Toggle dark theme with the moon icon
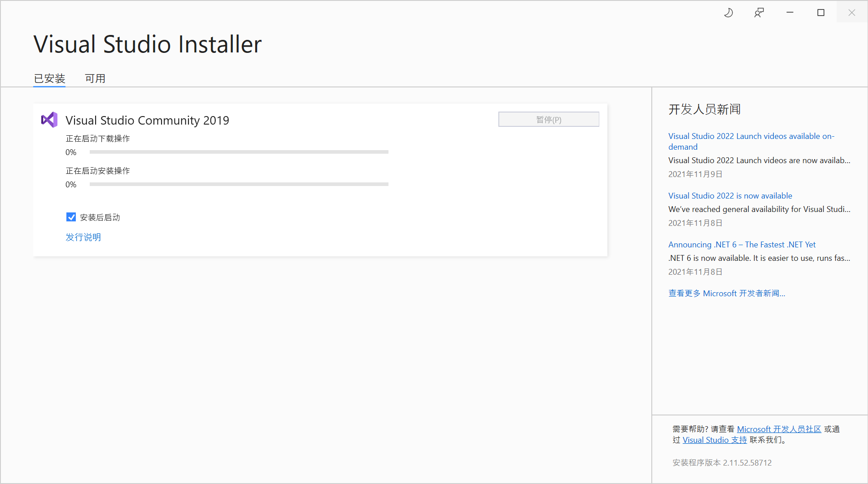The image size is (868, 484). (728, 13)
